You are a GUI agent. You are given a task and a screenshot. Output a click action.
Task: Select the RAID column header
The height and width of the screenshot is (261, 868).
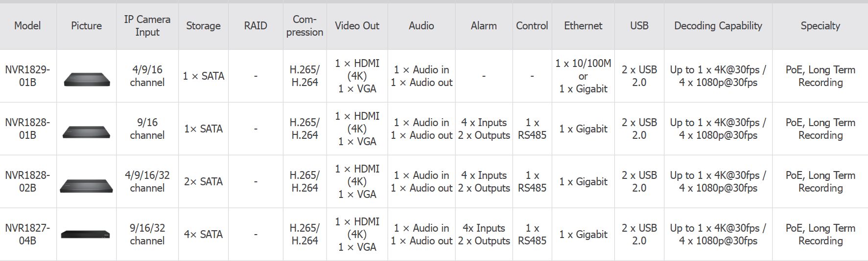pyautogui.click(x=256, y=26)
